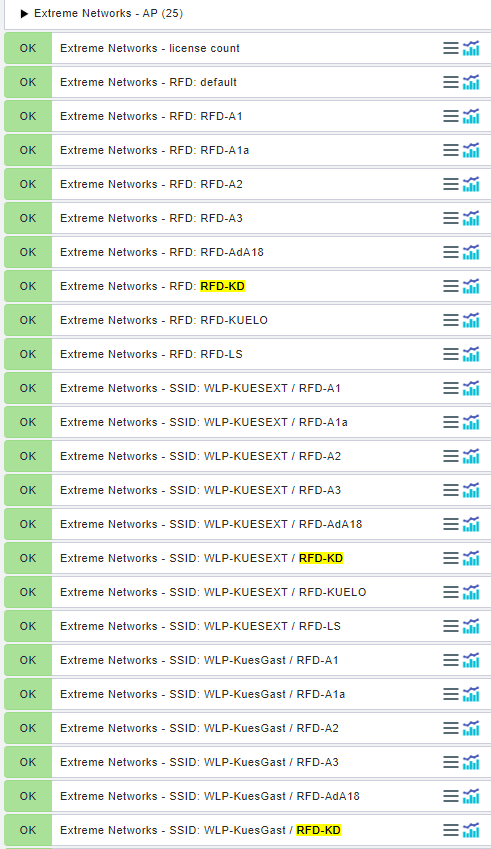Viewport: 491px width, 849px height.
Task: Open graph icon for license count service
Action: (471, 48)
